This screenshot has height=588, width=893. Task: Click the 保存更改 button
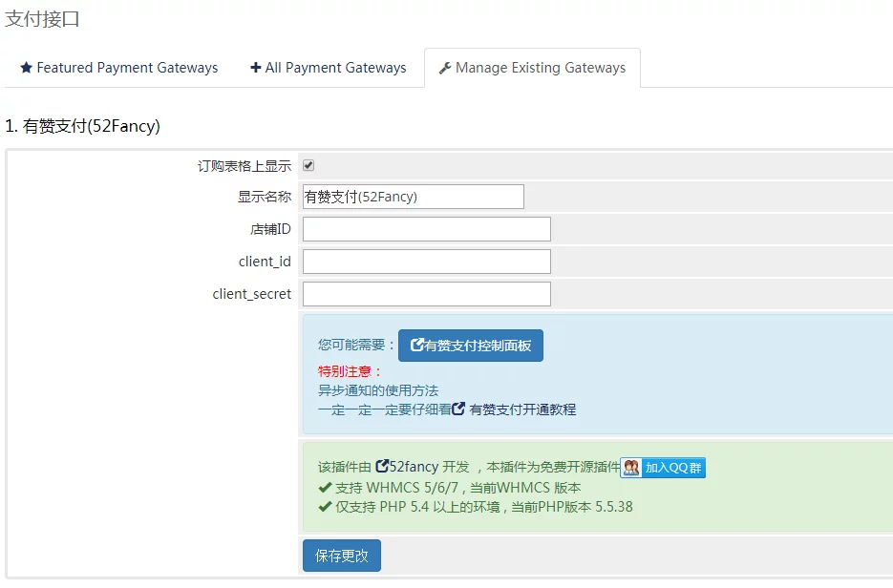click(341, 555)
